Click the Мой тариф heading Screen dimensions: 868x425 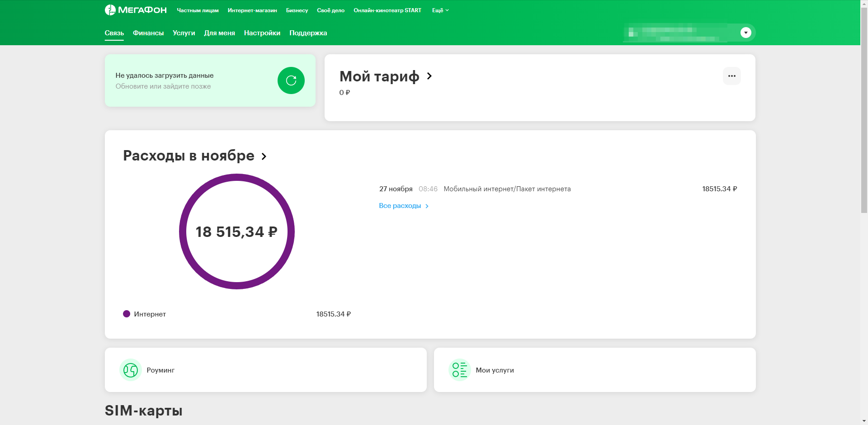[379, 76]
